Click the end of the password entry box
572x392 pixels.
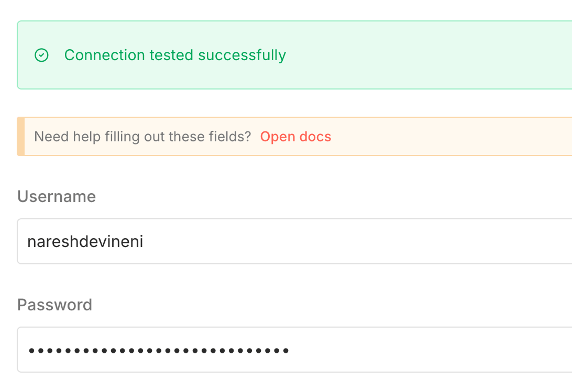(550, 350)
